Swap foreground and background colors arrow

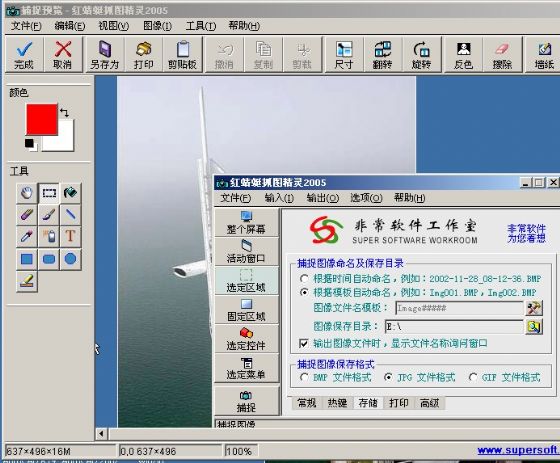tap(64, 113)
